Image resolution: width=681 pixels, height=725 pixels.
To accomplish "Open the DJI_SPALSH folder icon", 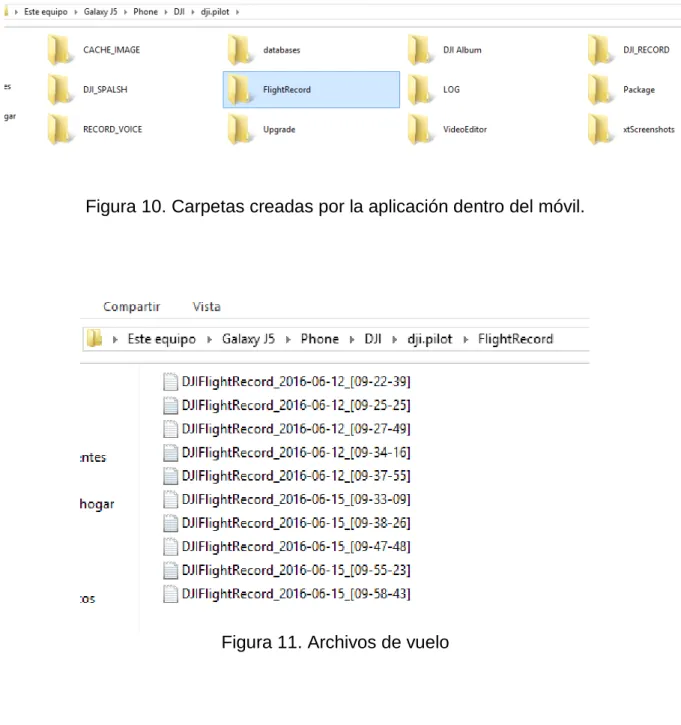I will (60, 90).
